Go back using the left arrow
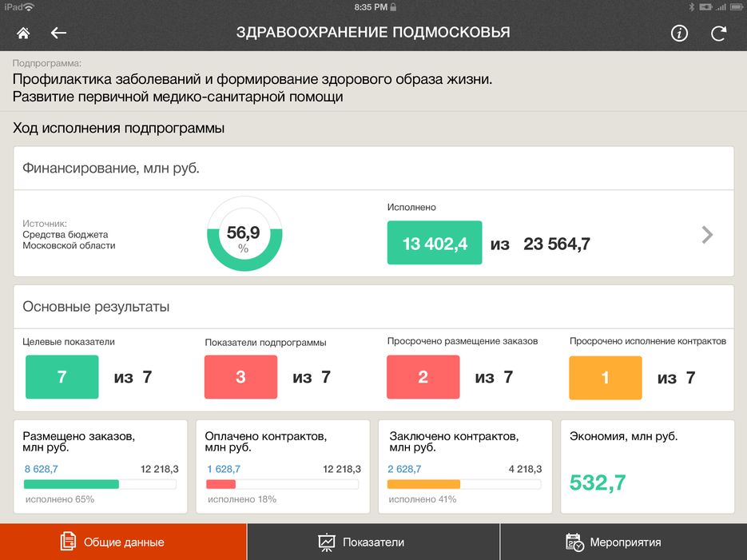Viewport: 747px width, 560px height. pos(58,33)
